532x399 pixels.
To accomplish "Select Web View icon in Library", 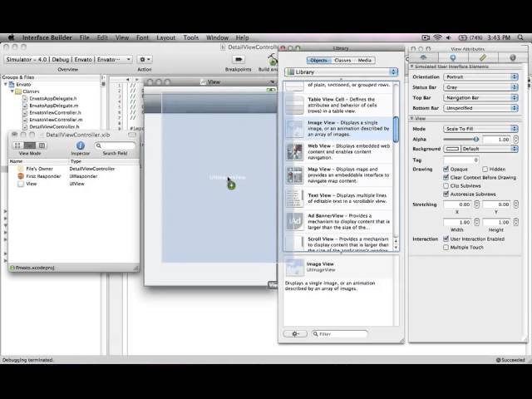I will pos(294,151).
